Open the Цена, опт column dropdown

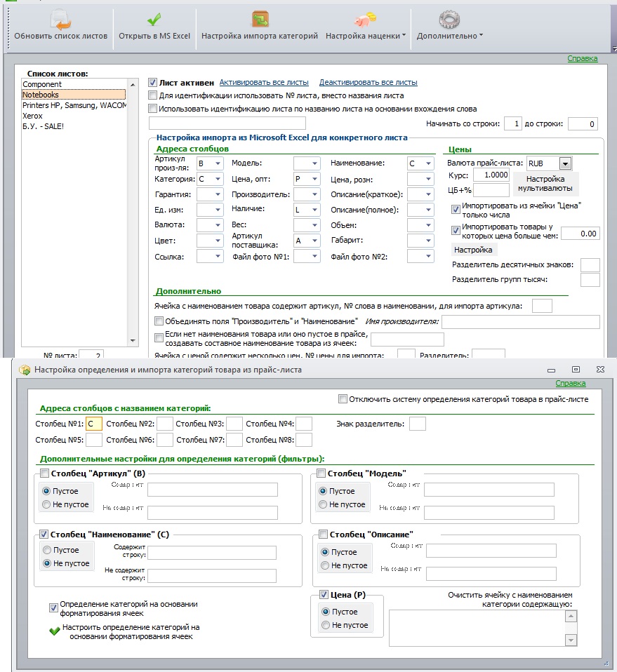point(314,179)
